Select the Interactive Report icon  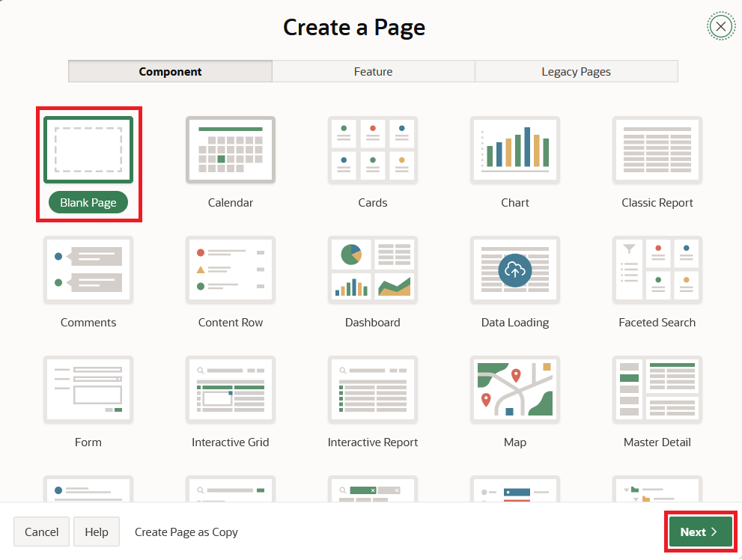[373, 389]
